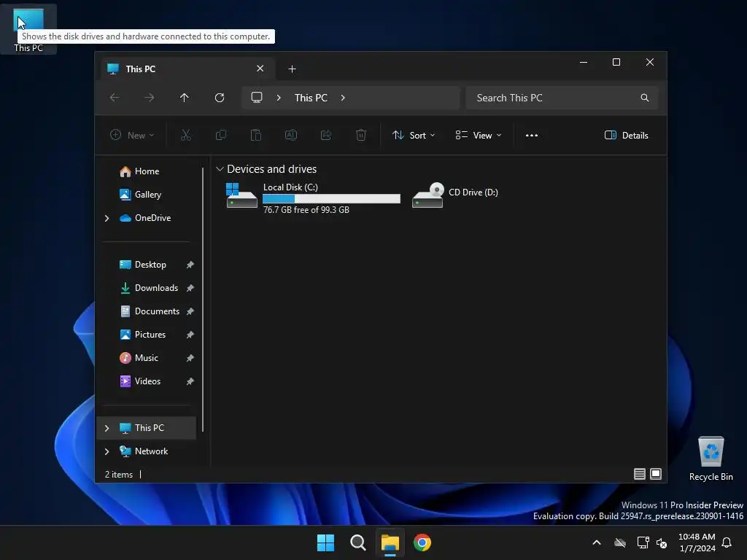Click the Delete trash icon
747x560 pixels.
point(361,135)
